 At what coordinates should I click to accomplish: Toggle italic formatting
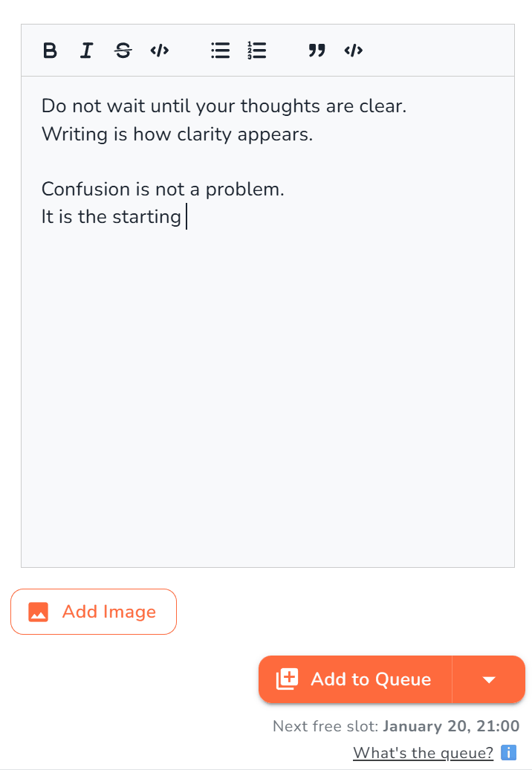click(86, 51)
